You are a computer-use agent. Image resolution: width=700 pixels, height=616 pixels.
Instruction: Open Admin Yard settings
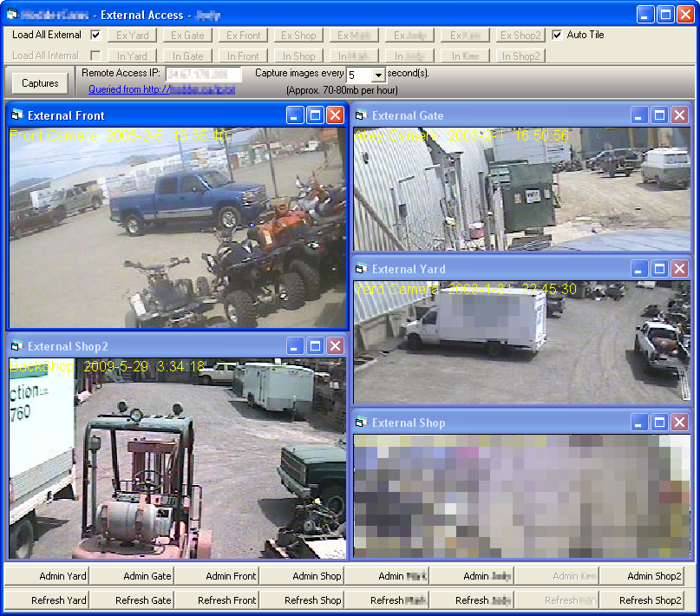[x=47, y=576]
